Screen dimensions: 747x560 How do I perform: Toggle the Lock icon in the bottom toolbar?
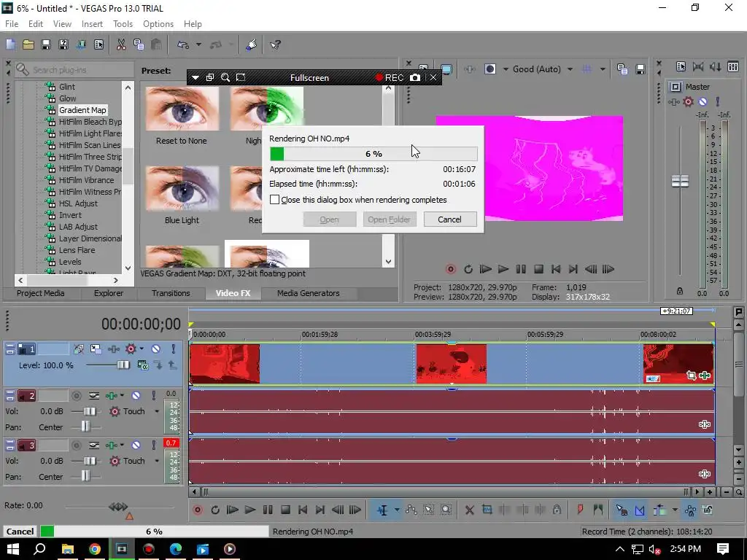click(557, 510)
